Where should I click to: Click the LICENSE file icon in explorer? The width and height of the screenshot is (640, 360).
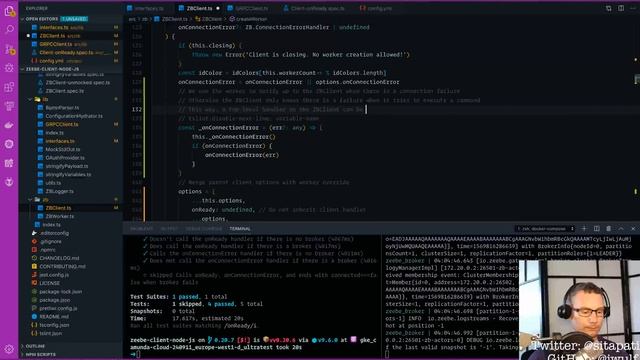tap(34, 283)
